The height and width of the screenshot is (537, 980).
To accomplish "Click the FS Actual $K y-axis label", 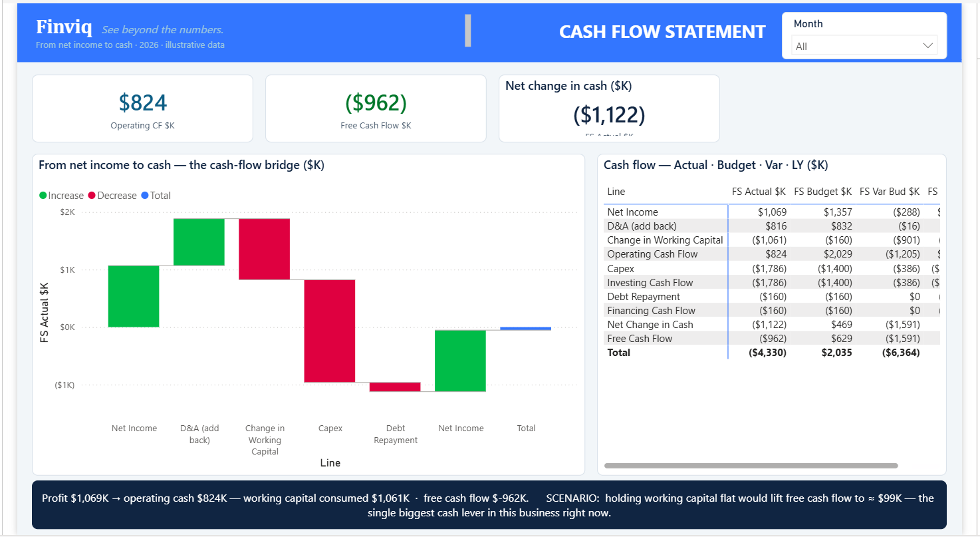I will click(45, 313).
